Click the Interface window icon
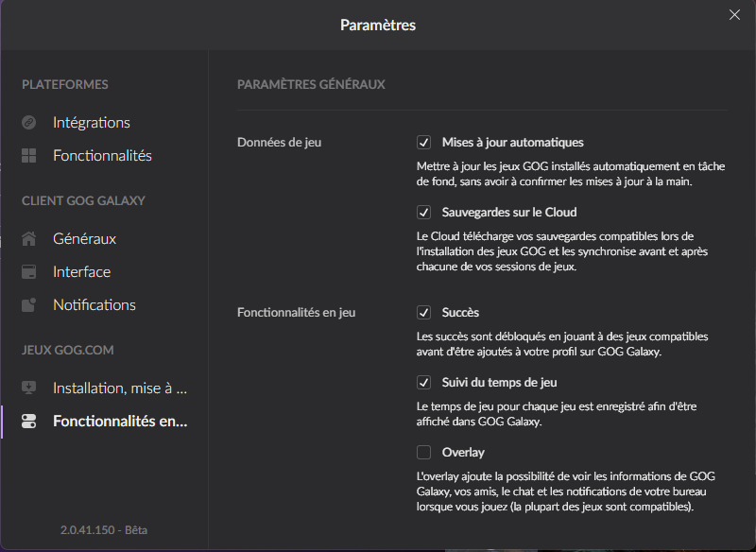The width and height of the screenshot is (756, 552). [29, 272]
